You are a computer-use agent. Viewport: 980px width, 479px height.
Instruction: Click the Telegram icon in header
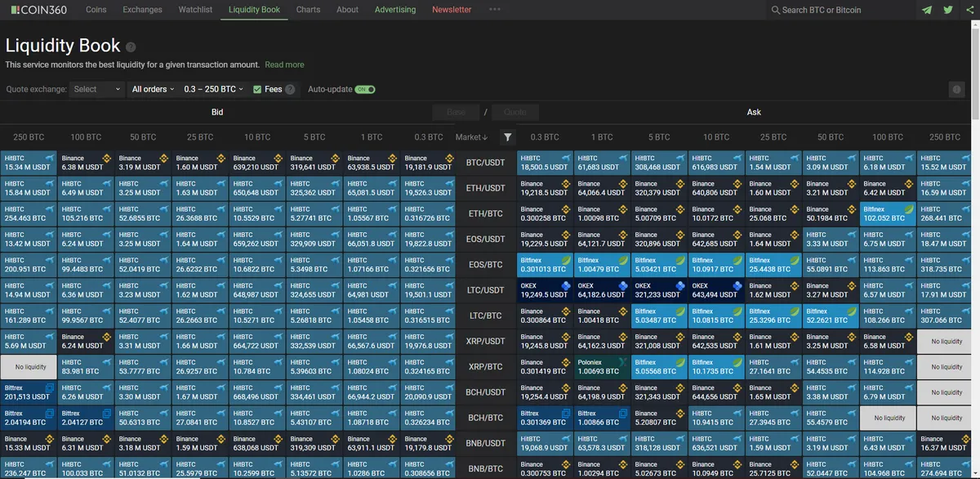coord(926,10)
